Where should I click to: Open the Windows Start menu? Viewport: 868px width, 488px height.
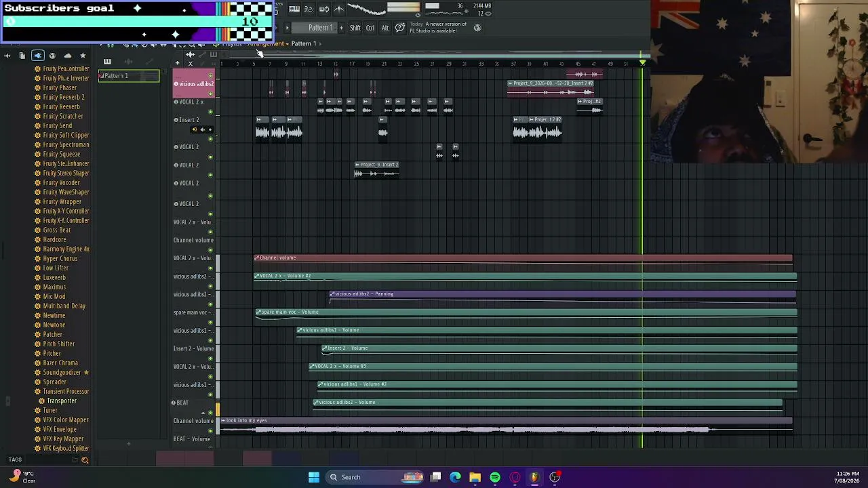click(314, 477)
